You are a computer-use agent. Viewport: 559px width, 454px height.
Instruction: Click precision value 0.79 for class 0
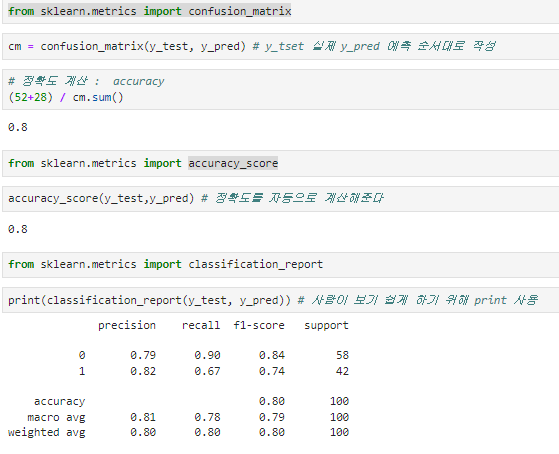click(143, 355)
